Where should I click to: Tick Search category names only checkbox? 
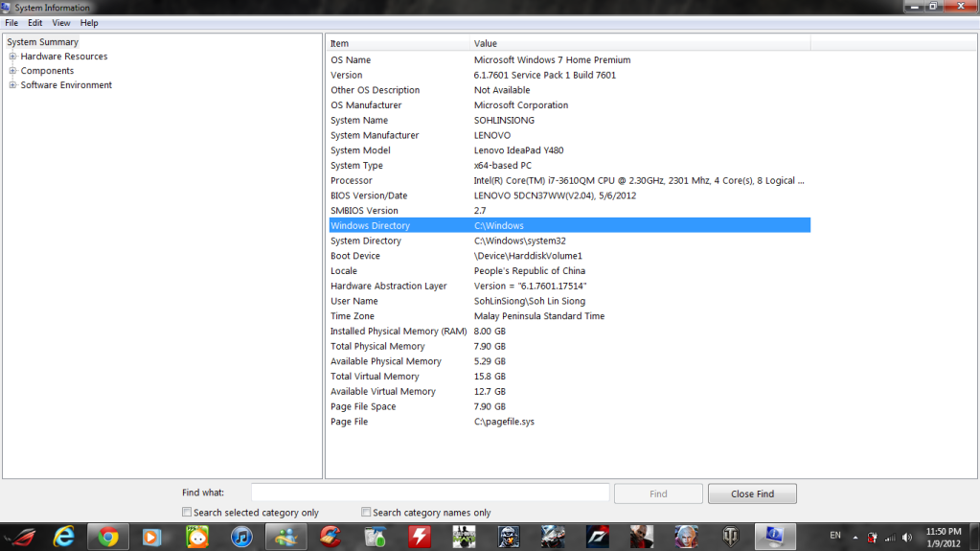coord(366,513)
